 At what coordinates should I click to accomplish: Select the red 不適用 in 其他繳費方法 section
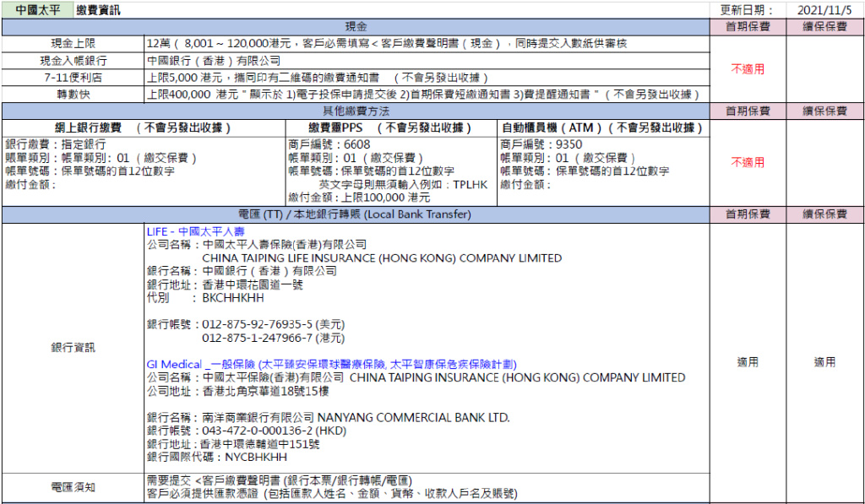pos(748,162)
